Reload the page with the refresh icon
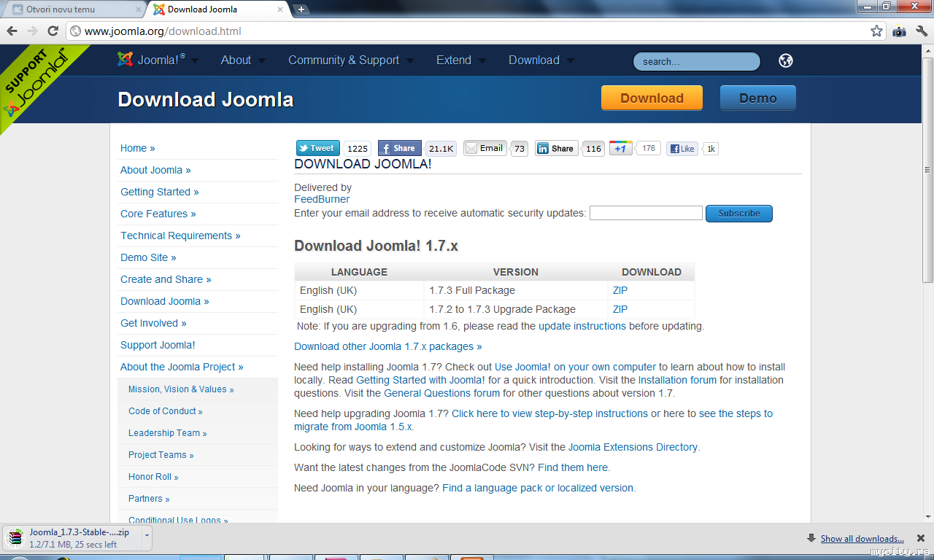934x560 pixels. [x=53, y=31]
